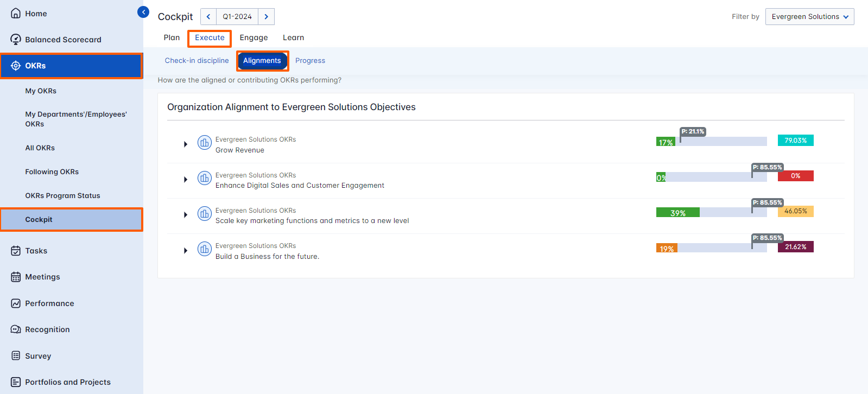This screenshot has width=868, height=394.
Task: Go to the next quarter after Q1-2024
Action: (x=266, y=17)
